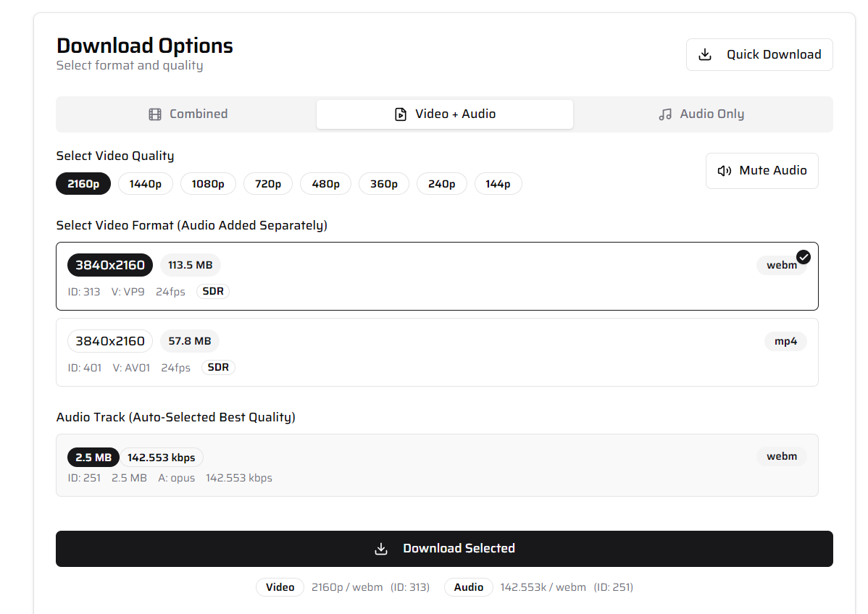Click Download Selected to begin downloading
This screenshot has width=868, height=614.
pos(444,548)
